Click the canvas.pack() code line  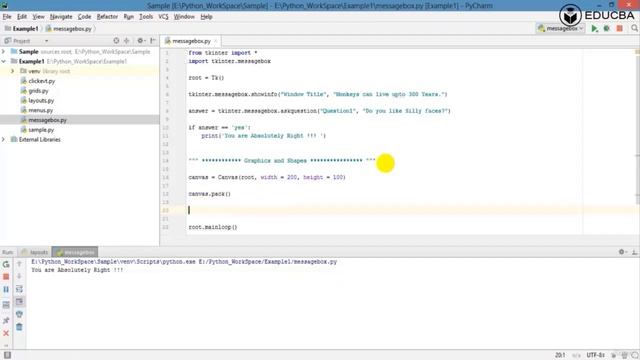pyautogui.click(x=209, y=194)
